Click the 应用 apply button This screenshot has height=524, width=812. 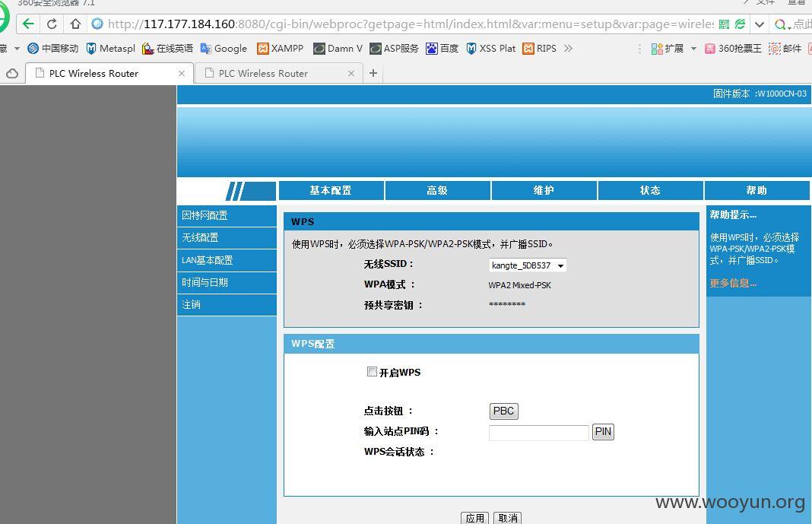[475, 518]
